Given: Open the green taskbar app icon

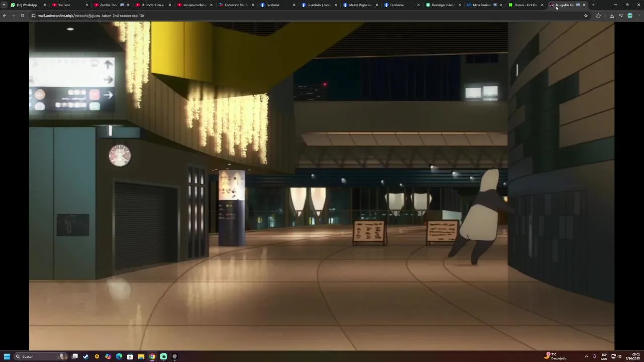Looking at the screenshot, I should point(164,356).
